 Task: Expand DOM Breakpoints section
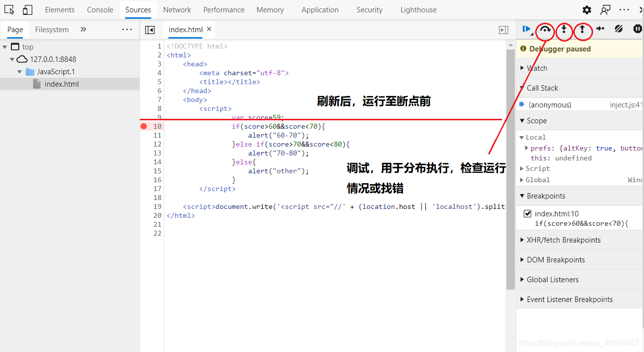(x=579, y=260)
